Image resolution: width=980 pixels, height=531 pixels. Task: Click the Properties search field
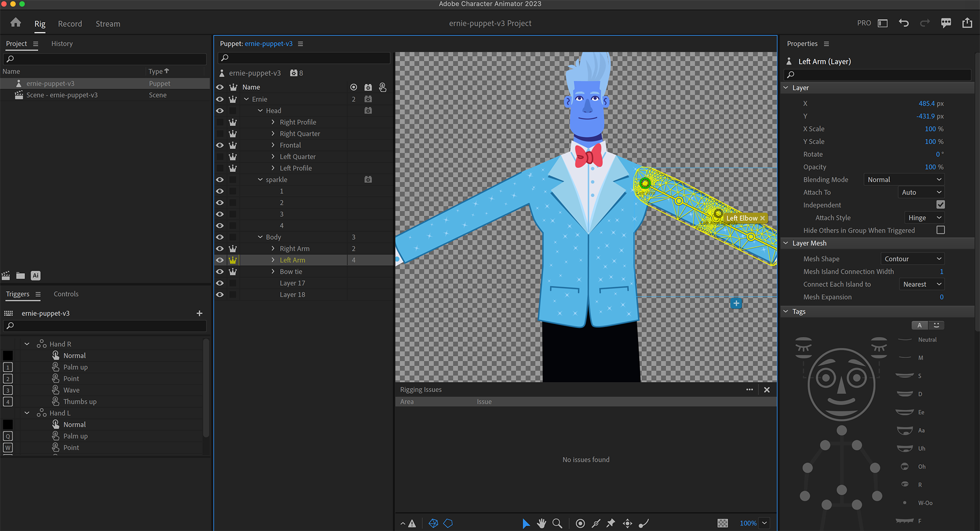pyautogui.click(x=877, y=75)
